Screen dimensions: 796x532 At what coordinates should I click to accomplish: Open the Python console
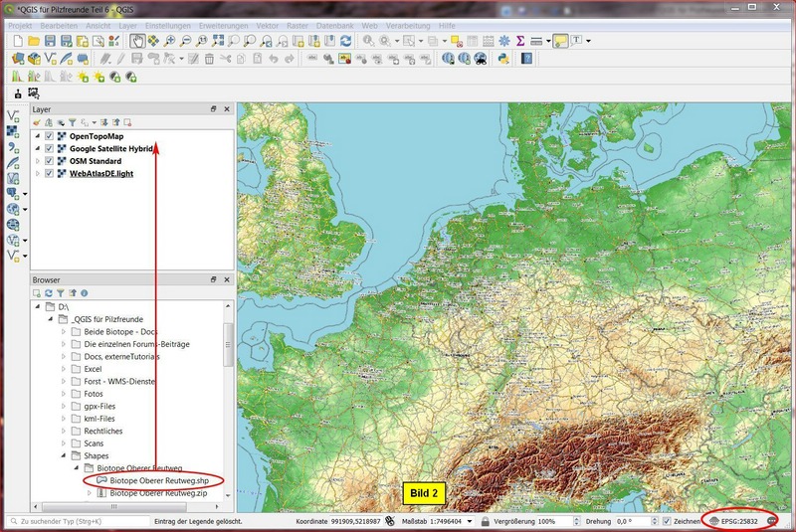pos(505,59)
